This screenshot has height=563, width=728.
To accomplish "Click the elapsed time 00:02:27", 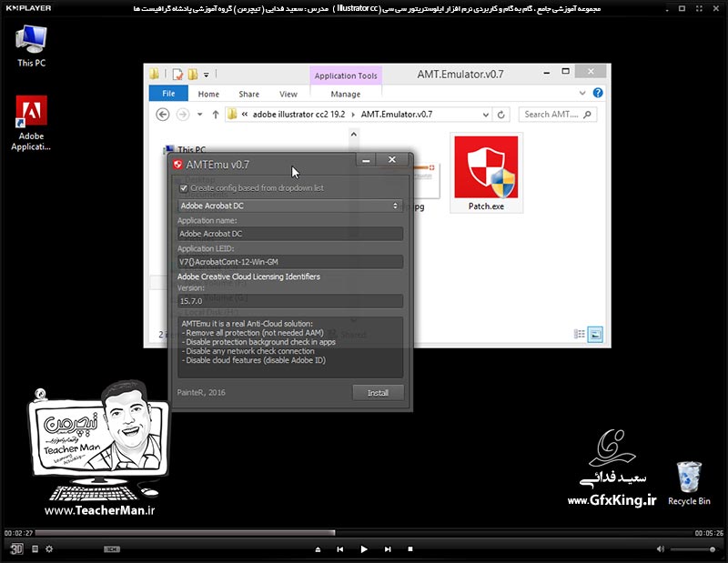I will click(18, 533).
